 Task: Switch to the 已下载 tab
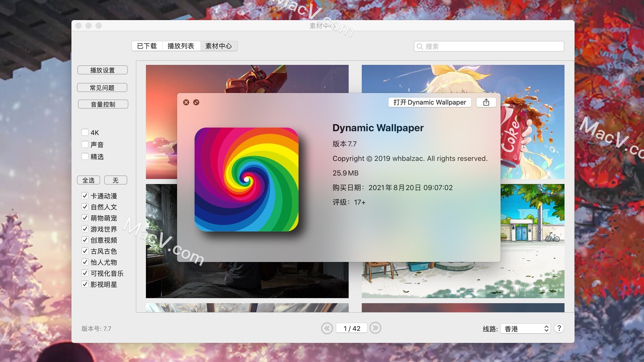point(147,46)
